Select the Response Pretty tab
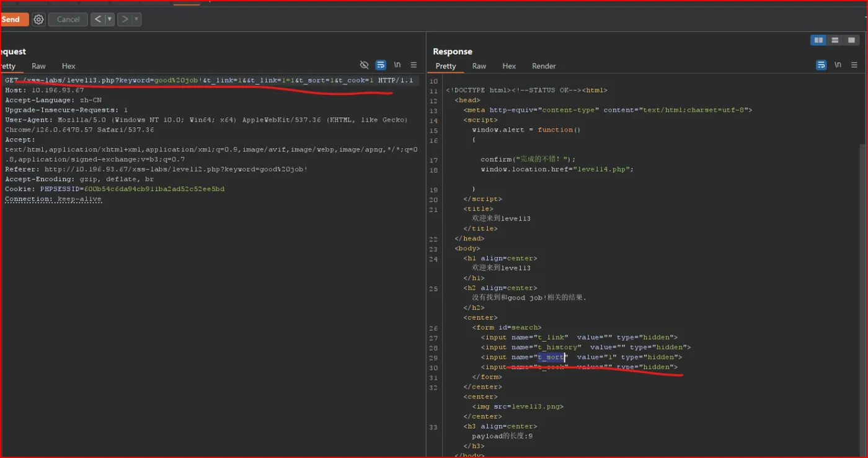868x458 pixels. tap(446, 66)
